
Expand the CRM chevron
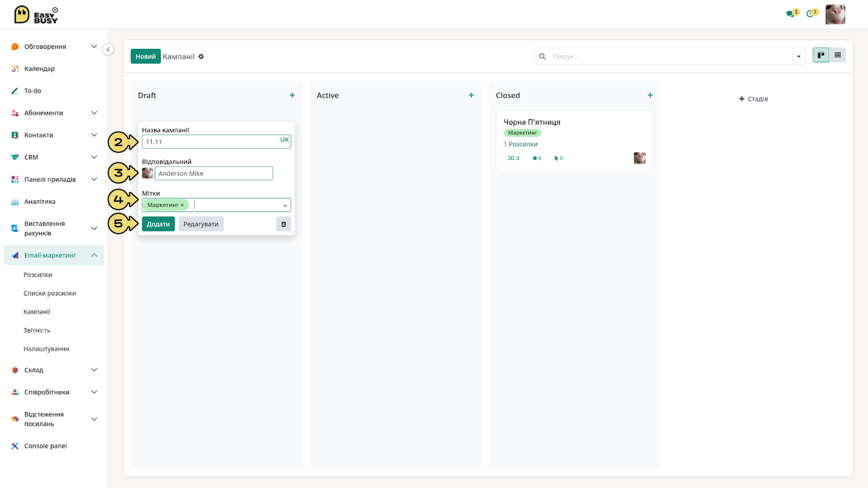click(94, 157)
